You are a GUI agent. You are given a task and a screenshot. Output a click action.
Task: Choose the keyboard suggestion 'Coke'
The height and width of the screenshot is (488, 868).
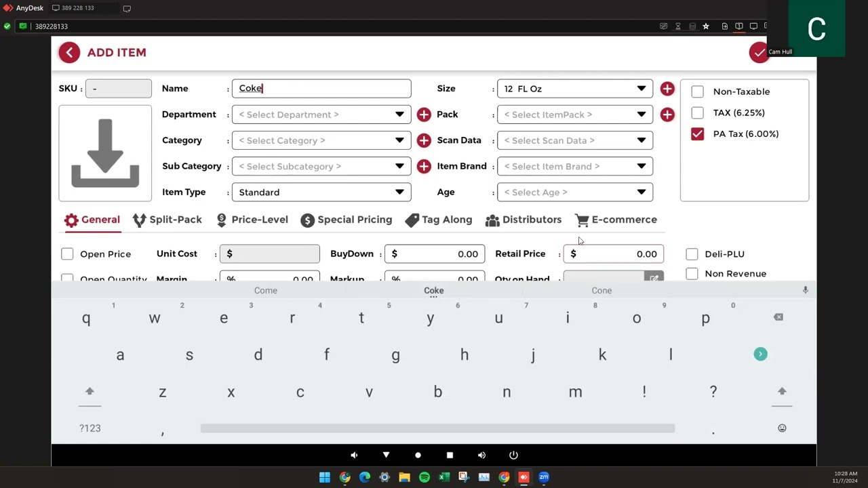(x=434, y=290)
